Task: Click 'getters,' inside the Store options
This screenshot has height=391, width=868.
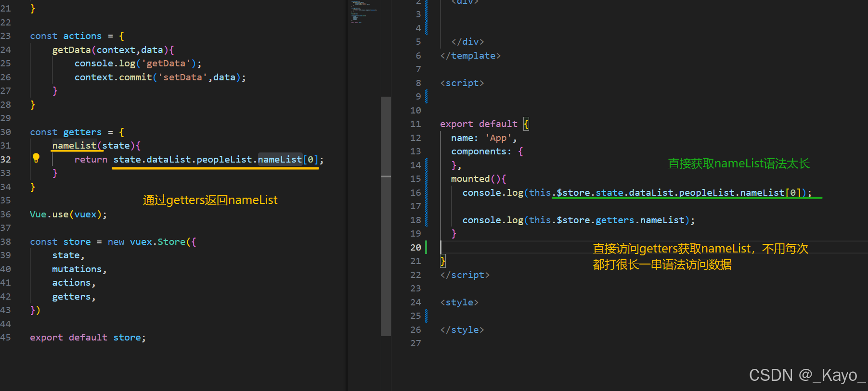Action: point(74,297)
